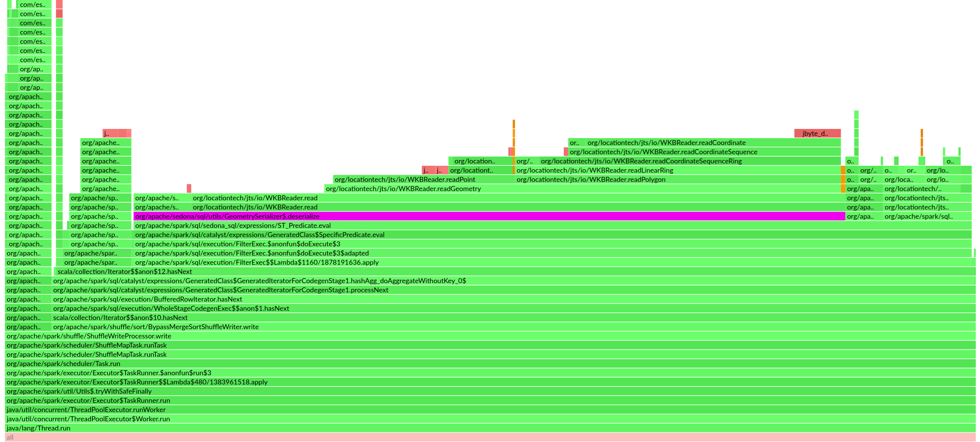980x442 pixels.
Task: Click WKBReader.readCoordinate frame
Action: tap(713, 143)
